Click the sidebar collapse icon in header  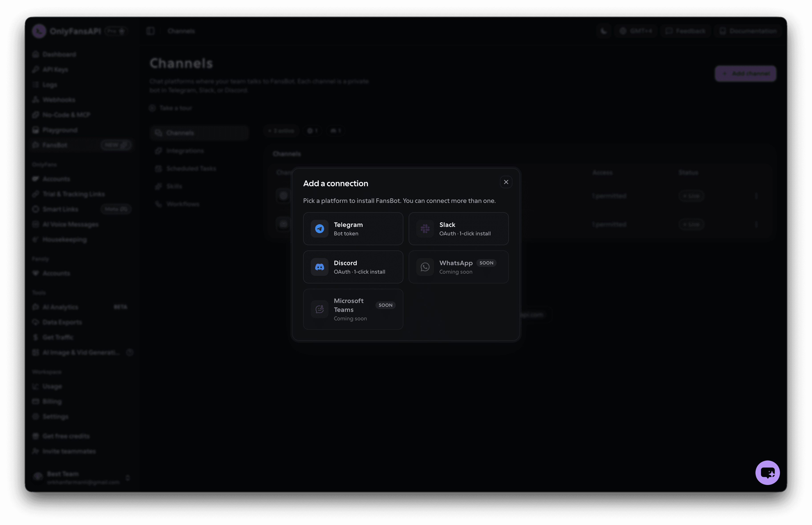click(x=150, y=31)
